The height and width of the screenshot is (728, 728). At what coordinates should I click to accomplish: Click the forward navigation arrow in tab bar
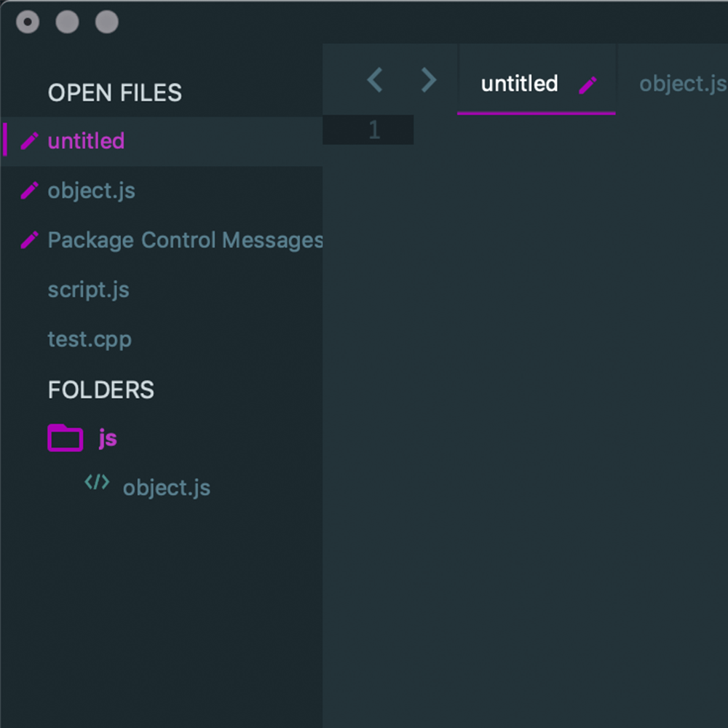(x=429, y=80)
